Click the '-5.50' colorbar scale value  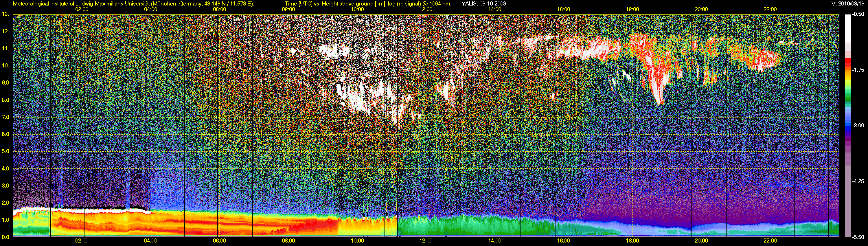pyautogui.click(x=858, y=237)
